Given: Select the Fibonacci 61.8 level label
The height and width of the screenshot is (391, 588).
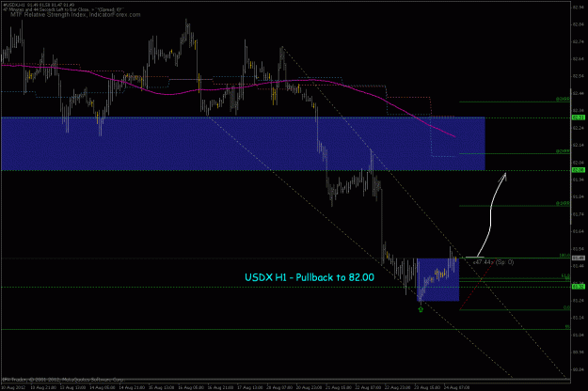Looking at the screenshot, I should point(565,275).
